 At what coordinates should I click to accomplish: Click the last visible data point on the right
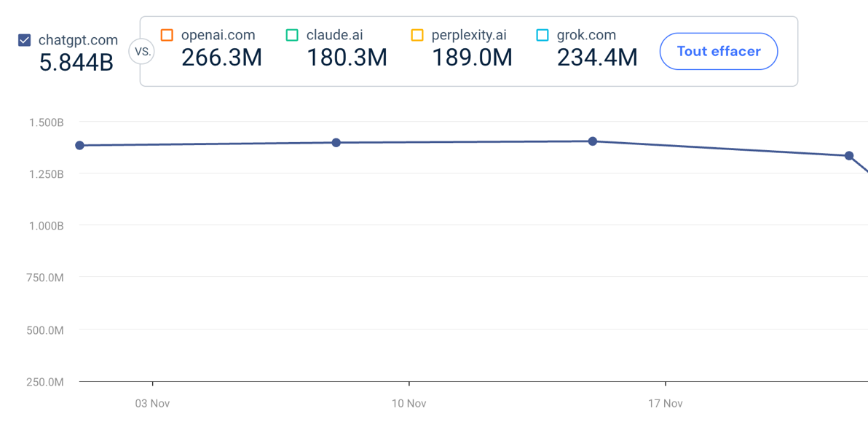(849, 156)
